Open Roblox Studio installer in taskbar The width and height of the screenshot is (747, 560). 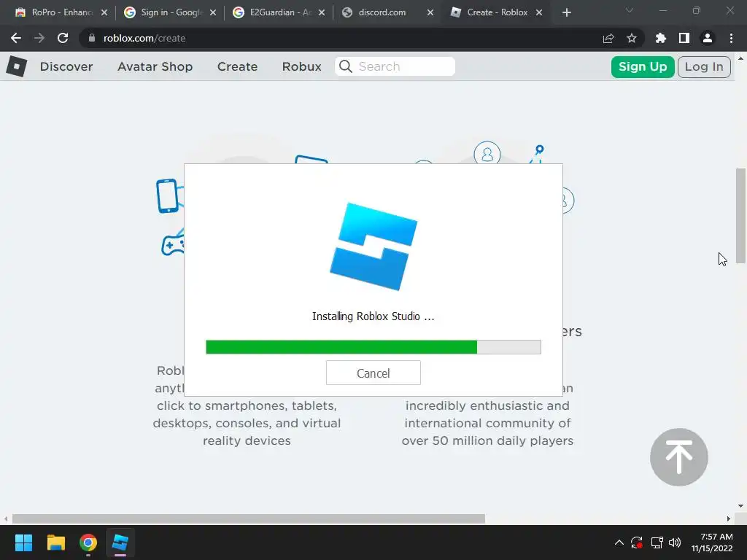tap(120, 542)
